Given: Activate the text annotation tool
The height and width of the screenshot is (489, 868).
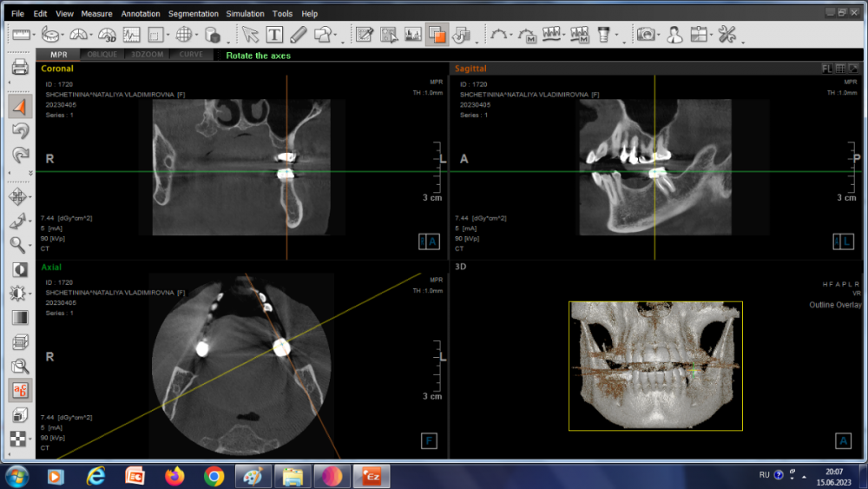Looking at the screenshot, I should pyautogui.click(x=274, y=35).
